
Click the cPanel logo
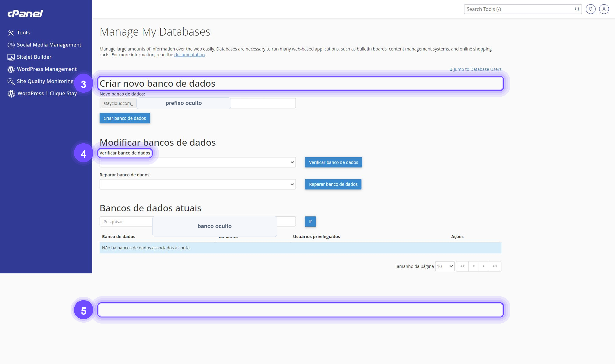click(25, 13)
